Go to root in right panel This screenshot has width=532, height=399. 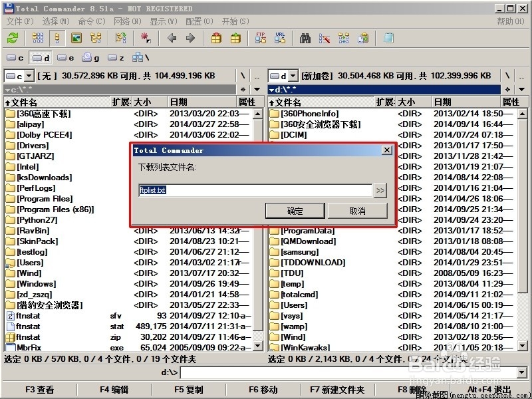tap(507, 76)
